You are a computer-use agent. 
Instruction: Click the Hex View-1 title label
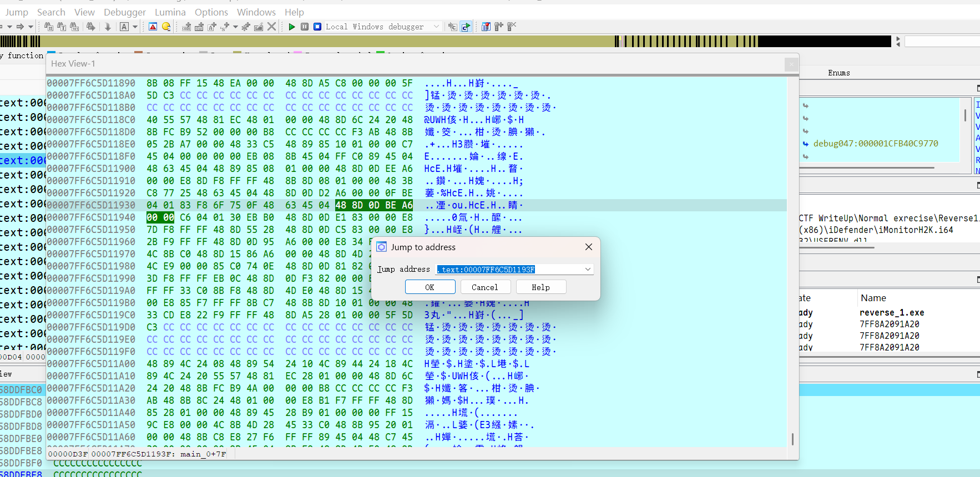[73, 64]
